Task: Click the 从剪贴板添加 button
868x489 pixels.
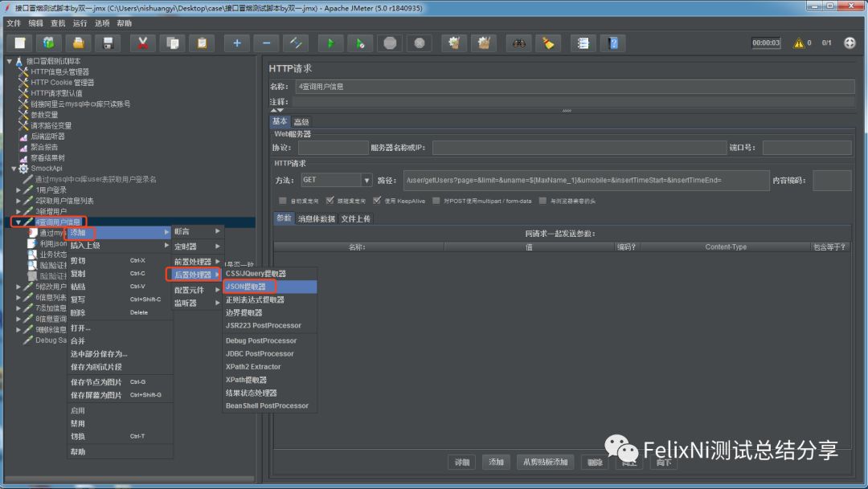Action: coord(545,462)
